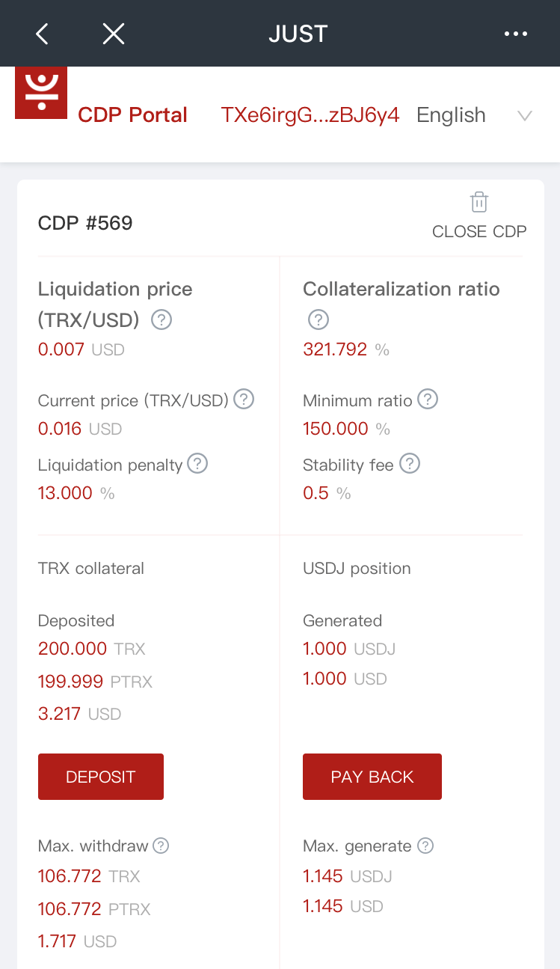Show help for Liquidation penalty
This screenshot has height=969, width=560.
click(197, 464)
